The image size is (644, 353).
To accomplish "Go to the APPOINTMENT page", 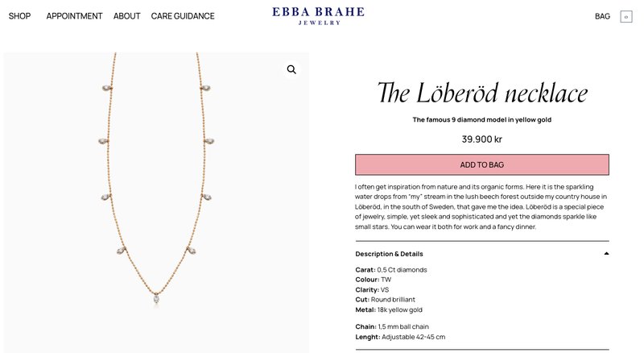I will coord(74,16).
